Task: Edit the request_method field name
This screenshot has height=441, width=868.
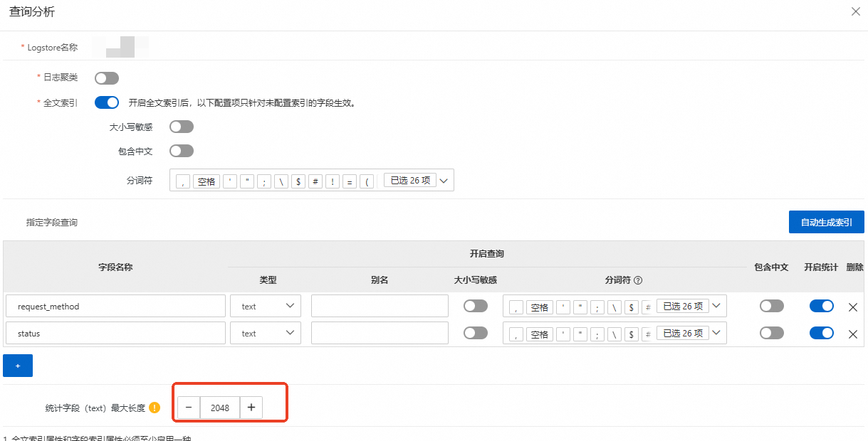Action: (x=115, y=306)
